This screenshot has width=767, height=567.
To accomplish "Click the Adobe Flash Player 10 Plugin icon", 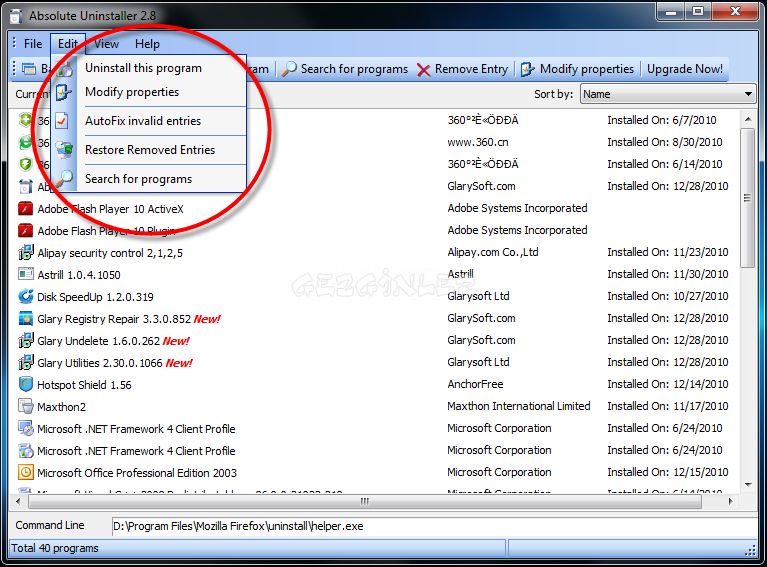I will [x=25, y=230].
